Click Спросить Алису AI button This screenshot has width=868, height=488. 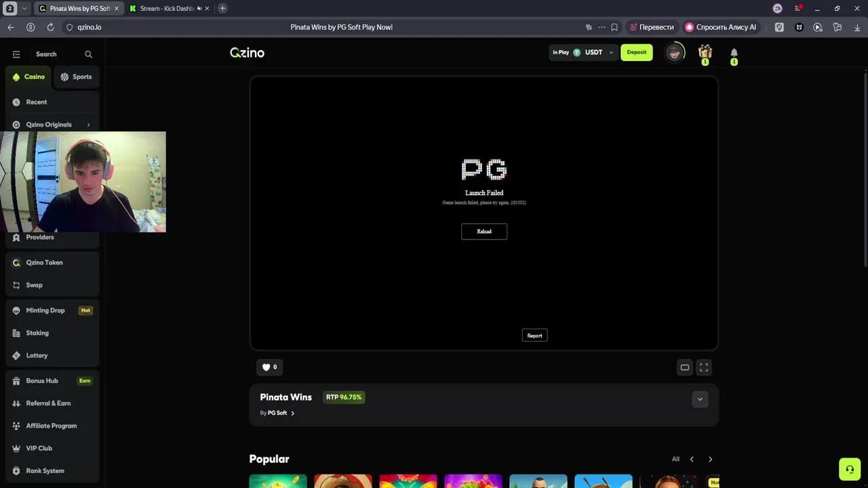(720, 27)
